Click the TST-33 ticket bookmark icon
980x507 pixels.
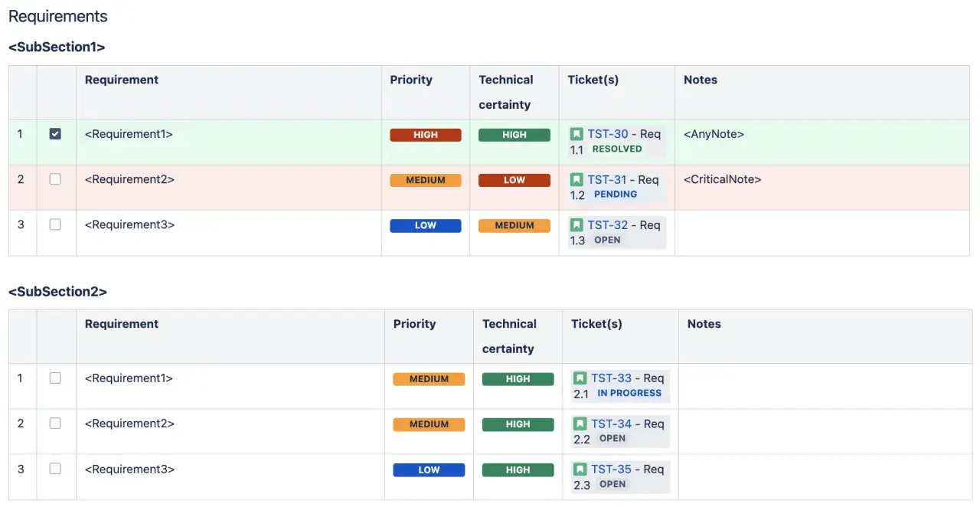tap(580, 378)
